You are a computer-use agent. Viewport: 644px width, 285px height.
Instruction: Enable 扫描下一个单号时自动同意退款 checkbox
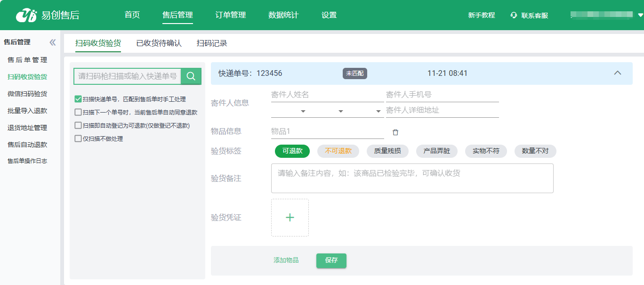(x=78, y=113)
